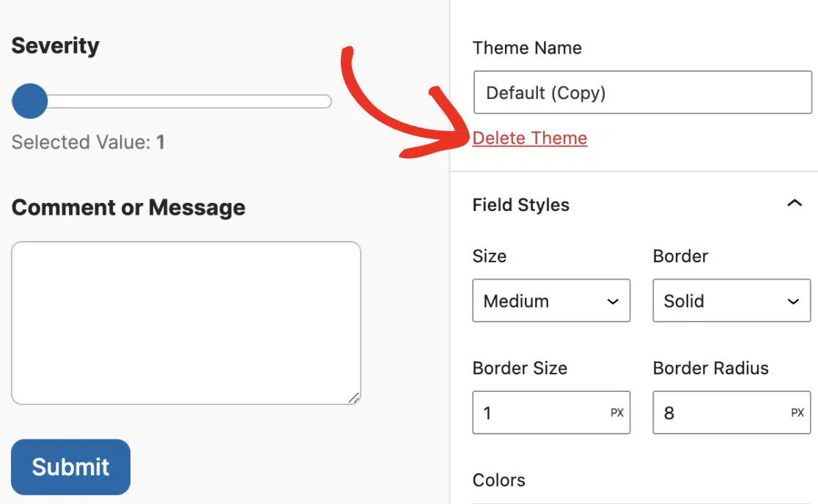Edit the Theme Name input field
The height and width of the screenshot is (504, 818).
tap(642, 92)
